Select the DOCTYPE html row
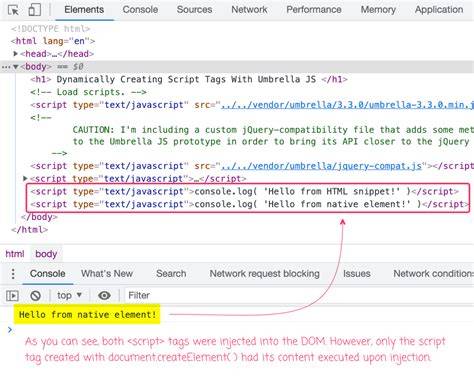The height and width of the screenshot is (382, 474). (50, 29)
